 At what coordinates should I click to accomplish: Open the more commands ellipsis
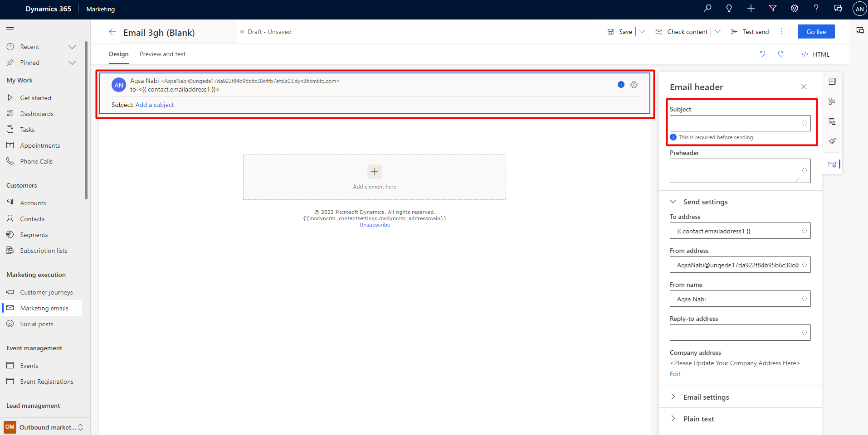tap(781, 32)
